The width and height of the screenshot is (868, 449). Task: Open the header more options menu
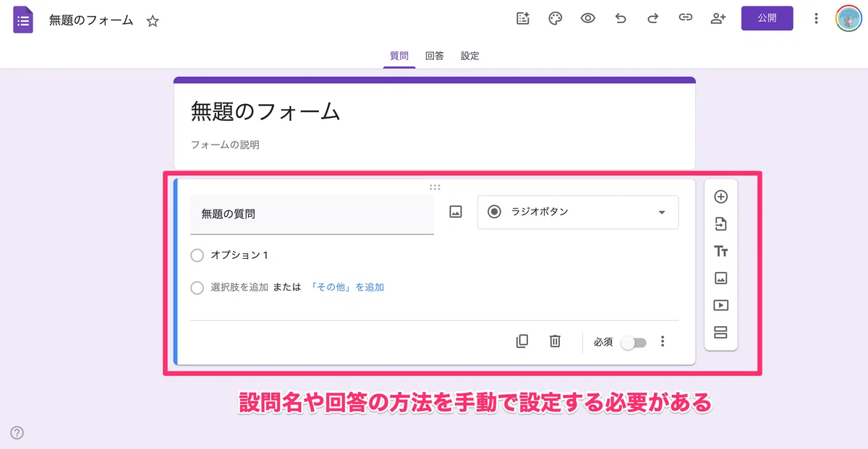(x=816, y=19)
